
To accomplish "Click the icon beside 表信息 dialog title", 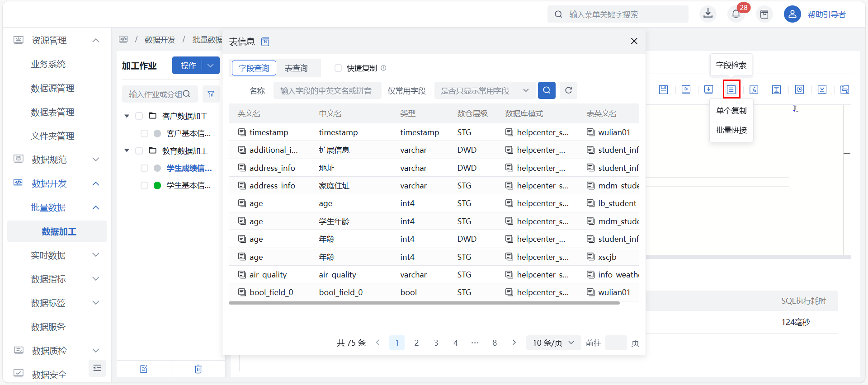I will tap(265, 42).
